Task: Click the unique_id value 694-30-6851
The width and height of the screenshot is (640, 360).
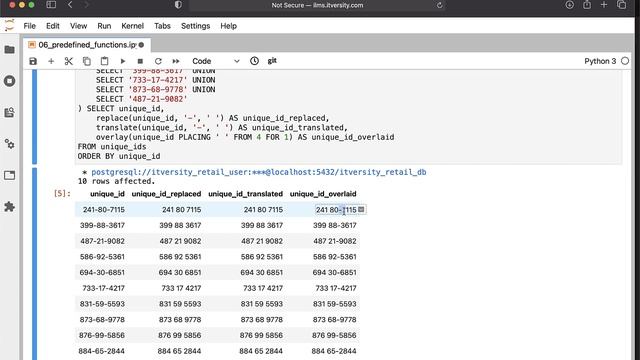Action: click(x=102, y=273)
